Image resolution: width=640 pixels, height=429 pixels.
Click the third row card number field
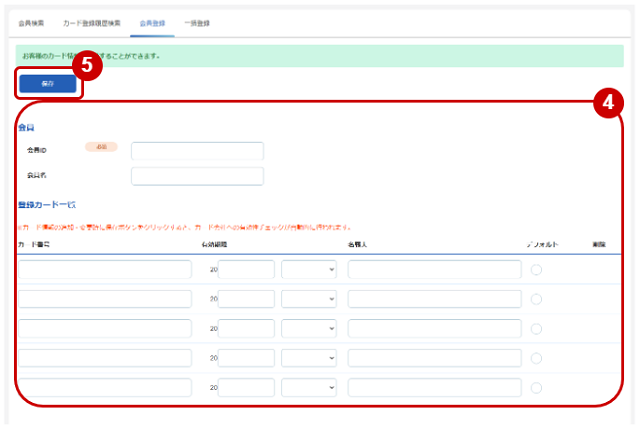pyautogui.click(x=105, y=329)
